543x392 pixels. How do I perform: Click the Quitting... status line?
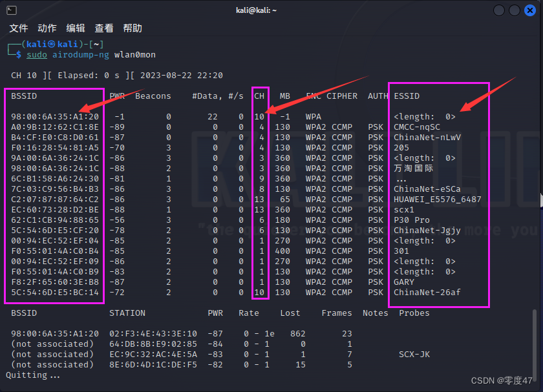click(x=33, y=375)
